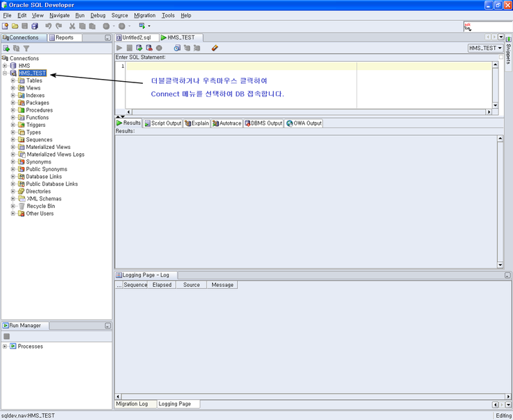Image resolution: width=513 pixels, height=420 pixels.
Task: Click the Open folder icon in the toolbar
Action: (15, 26)
